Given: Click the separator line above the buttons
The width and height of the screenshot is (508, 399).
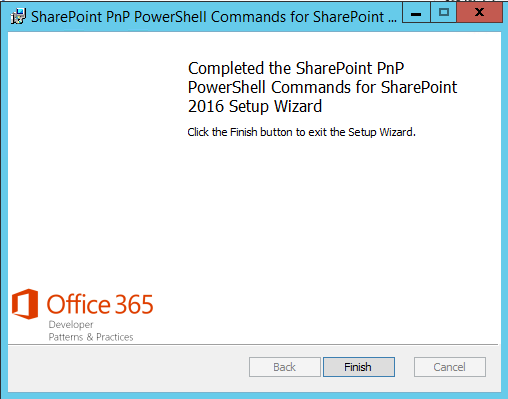Looking at the screenshot, I should click(253, 344).
